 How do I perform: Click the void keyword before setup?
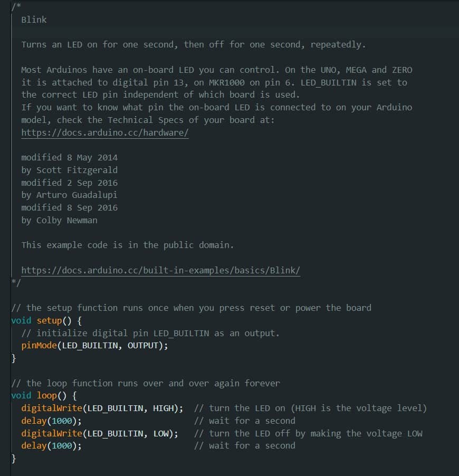click(x=21, y=320)
